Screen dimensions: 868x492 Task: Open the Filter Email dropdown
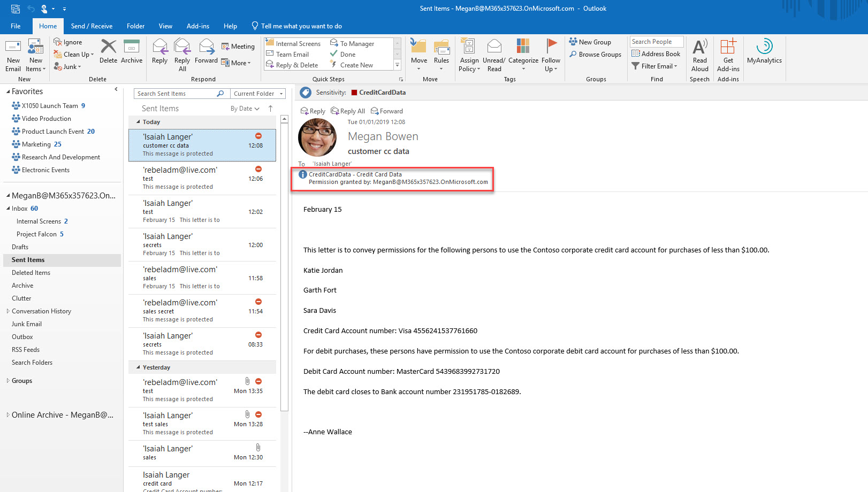pyautogui.click(x=654, y=66)
